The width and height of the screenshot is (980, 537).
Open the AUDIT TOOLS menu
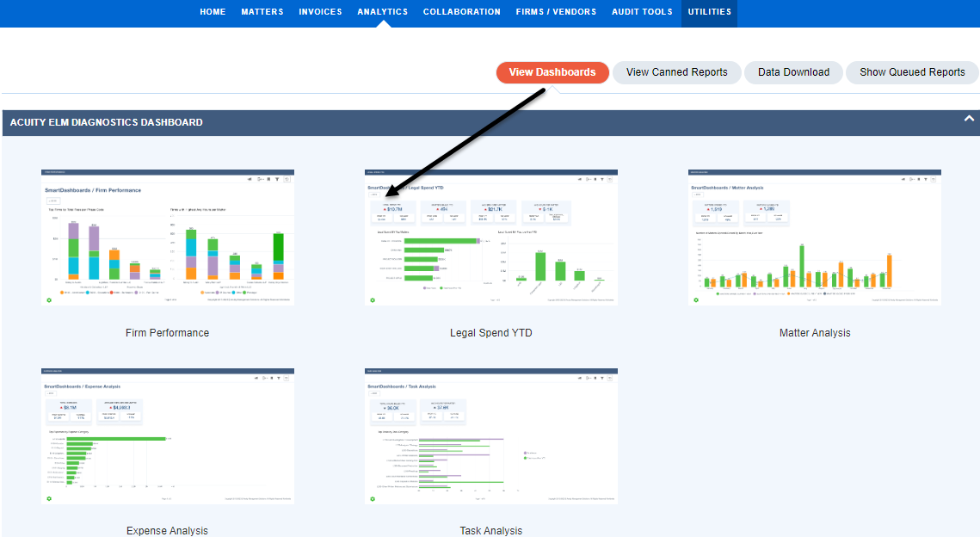[x=641, y=11]
